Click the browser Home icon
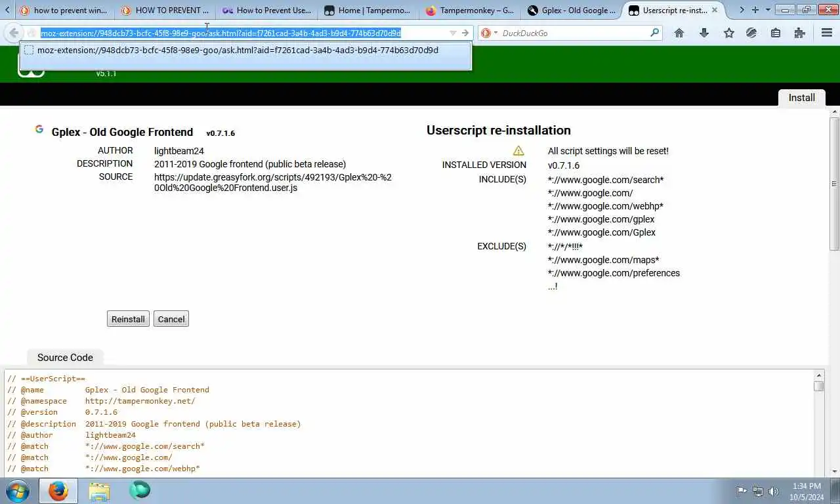Screen dimensions: 840x504 [x=679, y=33]
